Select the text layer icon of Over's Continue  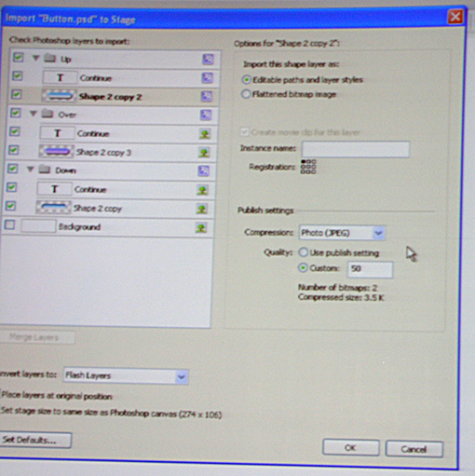point(57,133)
